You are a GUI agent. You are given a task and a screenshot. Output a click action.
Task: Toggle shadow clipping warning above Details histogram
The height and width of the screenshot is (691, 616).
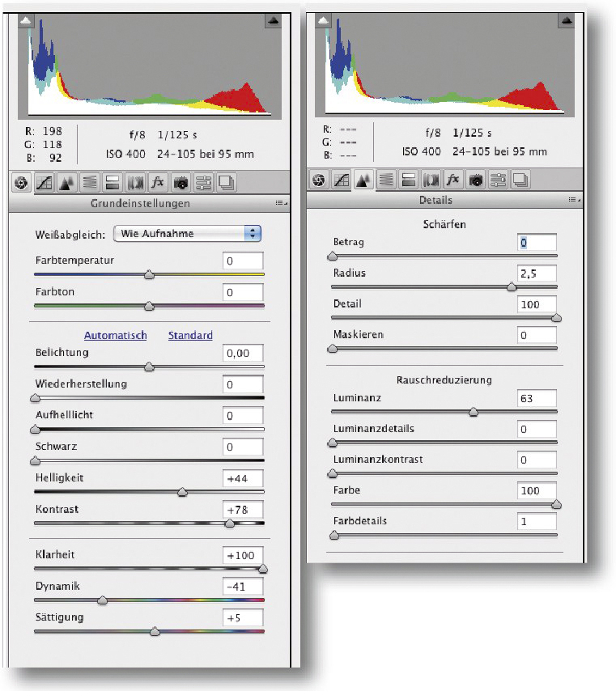click(x=323, y=20)
